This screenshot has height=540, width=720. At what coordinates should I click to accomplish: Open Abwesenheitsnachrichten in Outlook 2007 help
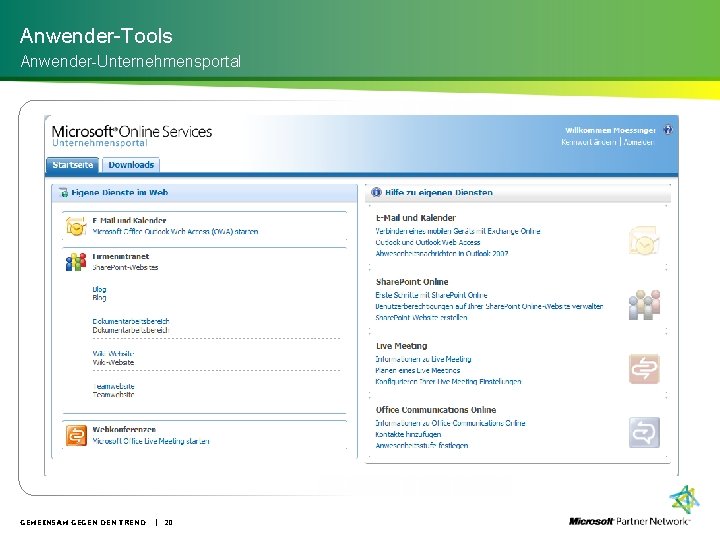tap(442, 253)
